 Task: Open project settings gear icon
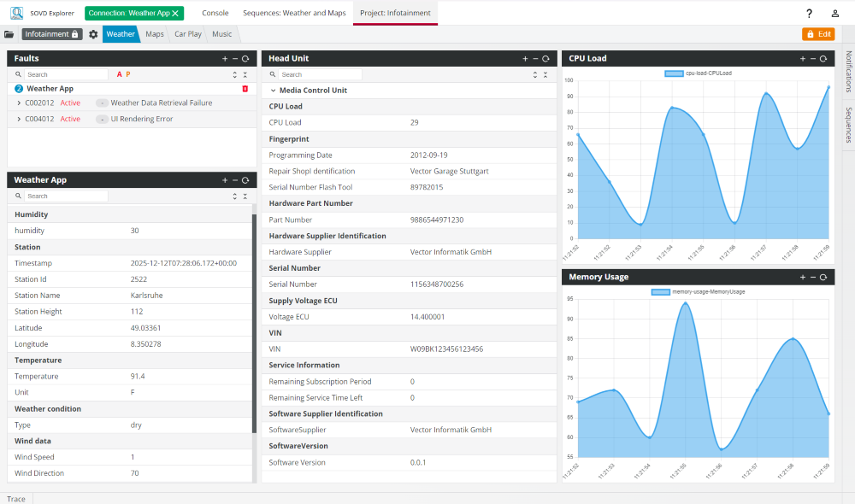(x=93, y=34)
